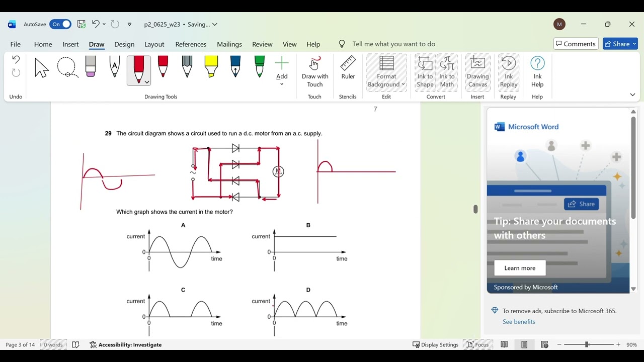Click the ad panel scroll up arrow

[633, 112]
